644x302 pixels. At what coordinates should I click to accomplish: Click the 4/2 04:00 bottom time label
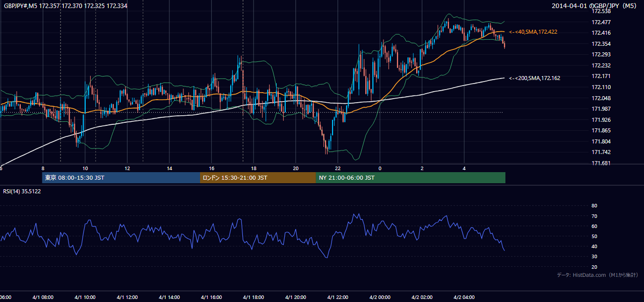464,297
